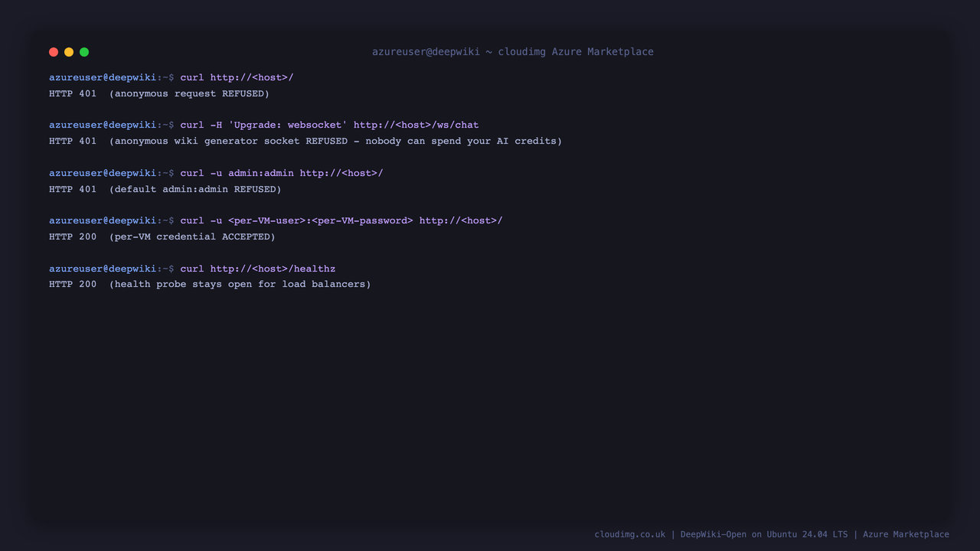This screenshot has width=980, height=551.
Task: Click the window title 'azureuser@deepwiki ~ cloudimg Azure Marketplace'
Action: [513, 52]
